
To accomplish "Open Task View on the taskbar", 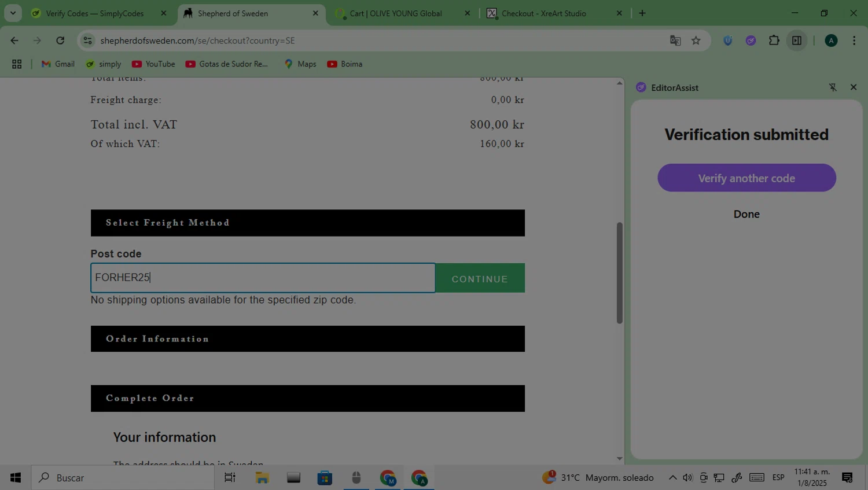I will point(230,477).
